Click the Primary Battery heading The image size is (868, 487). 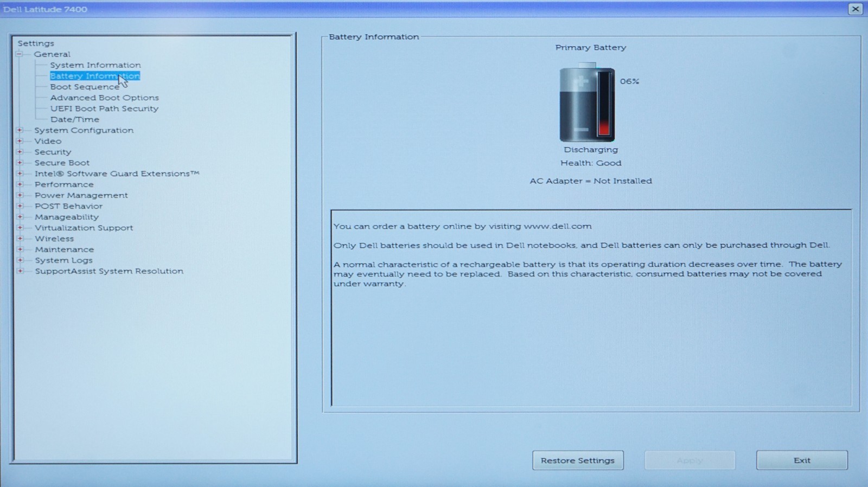tap(591, 48)
